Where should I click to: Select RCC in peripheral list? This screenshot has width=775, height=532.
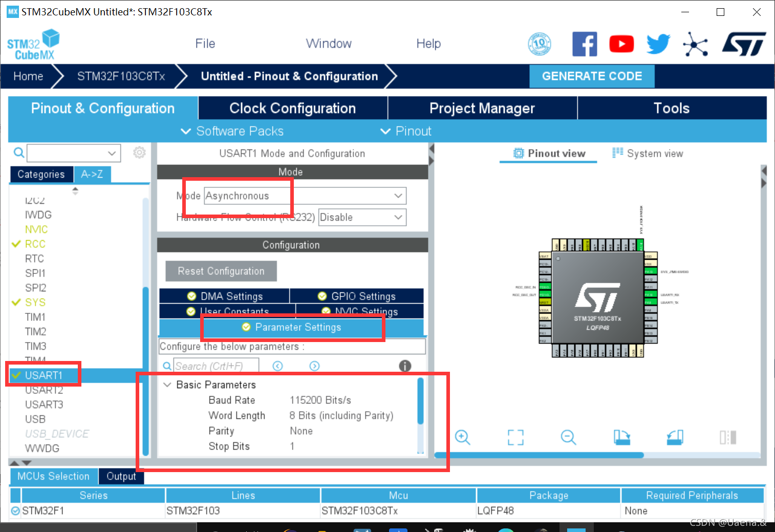[35, 244]
